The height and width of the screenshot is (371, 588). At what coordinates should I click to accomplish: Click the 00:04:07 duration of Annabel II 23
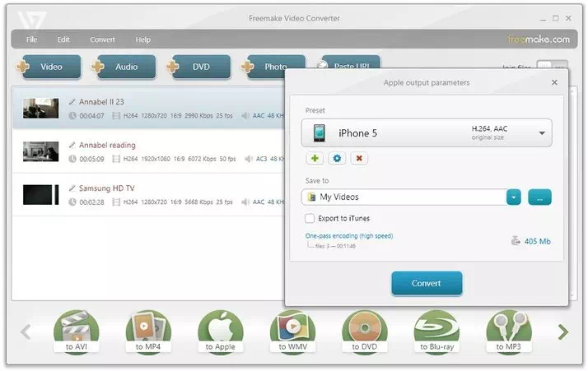[91, 116]
